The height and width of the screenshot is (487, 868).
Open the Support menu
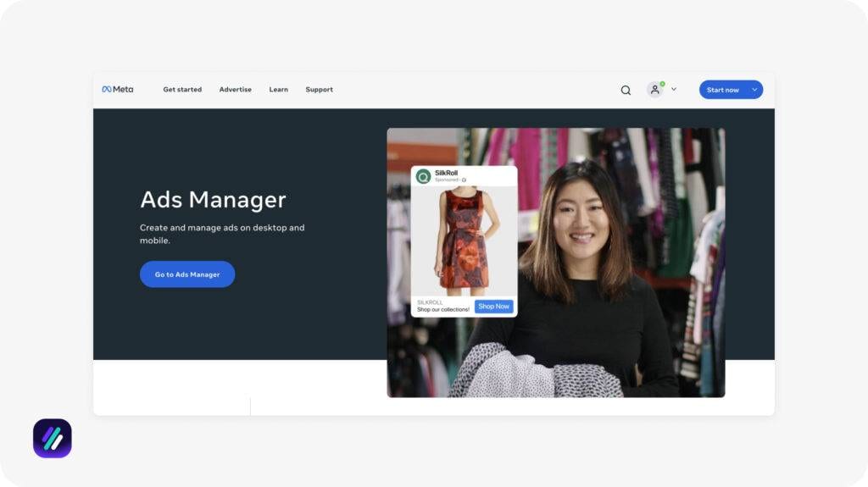tap(320, 89)
